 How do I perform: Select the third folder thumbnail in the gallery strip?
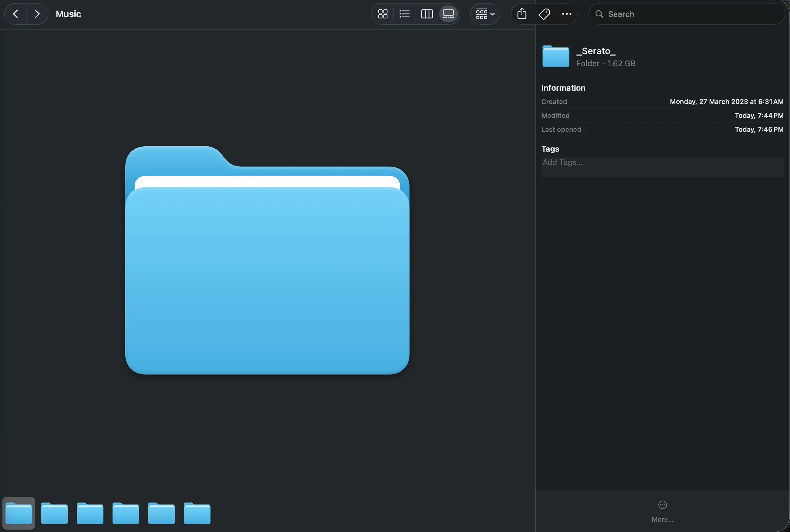coord(90,513)
